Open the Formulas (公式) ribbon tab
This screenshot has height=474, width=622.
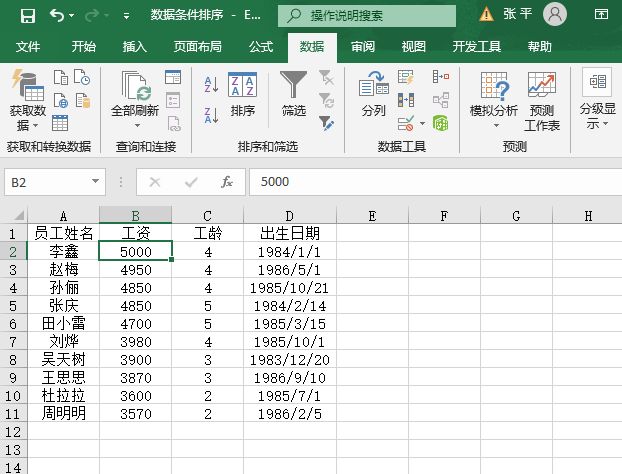coord(260,47)
